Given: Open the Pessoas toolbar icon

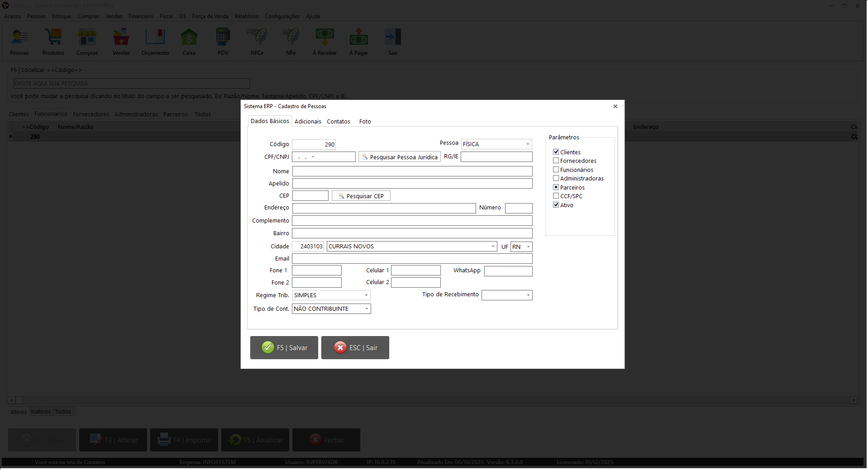Looking at the screenshot, I should click(x=19, y=41).
